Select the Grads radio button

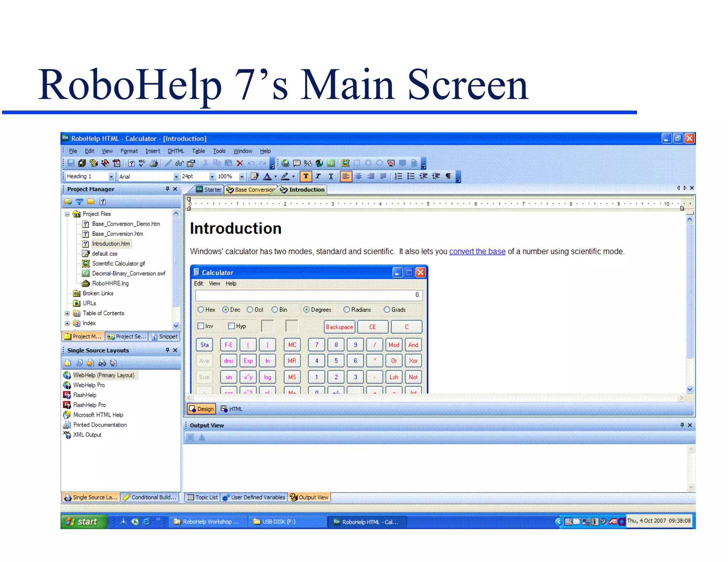(387, 310)
